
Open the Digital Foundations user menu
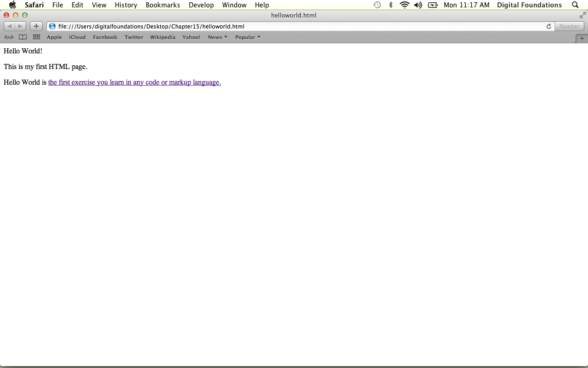click(x=529, y=5)
